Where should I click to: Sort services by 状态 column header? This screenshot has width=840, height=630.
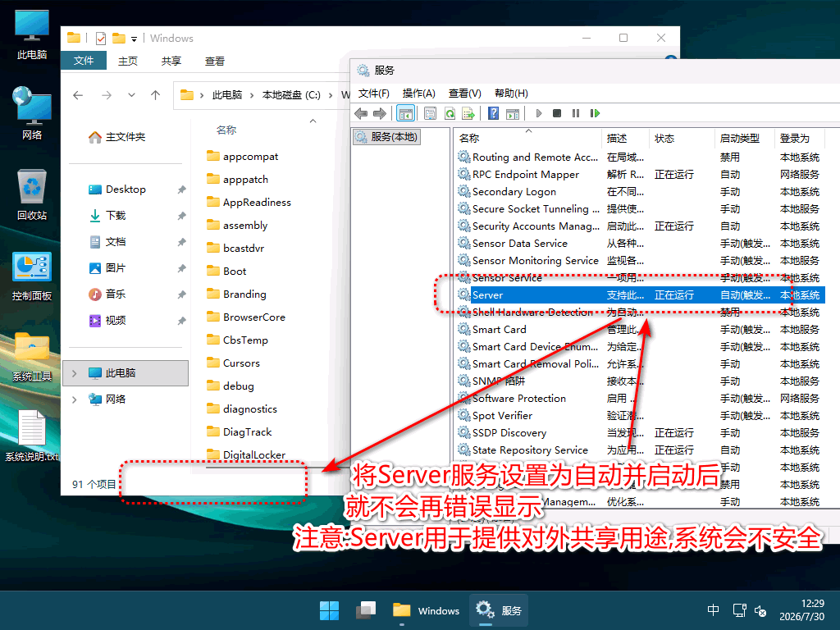682,138
